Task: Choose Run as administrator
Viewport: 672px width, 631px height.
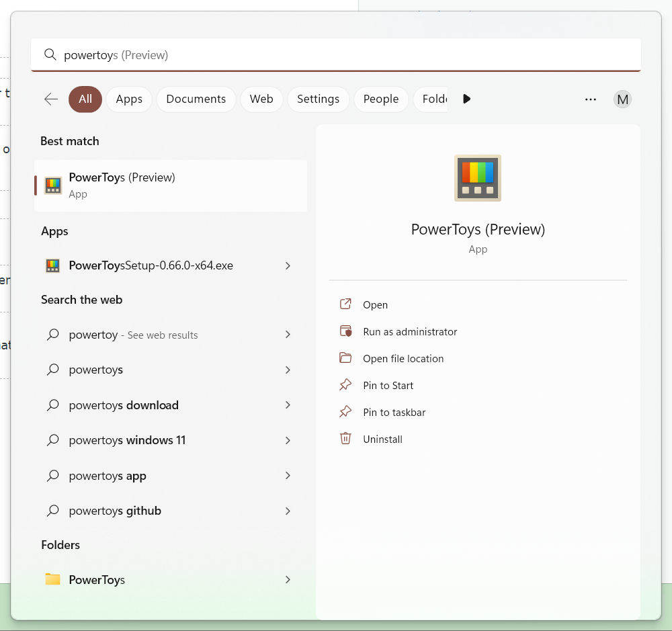Action: pos(410,332)
